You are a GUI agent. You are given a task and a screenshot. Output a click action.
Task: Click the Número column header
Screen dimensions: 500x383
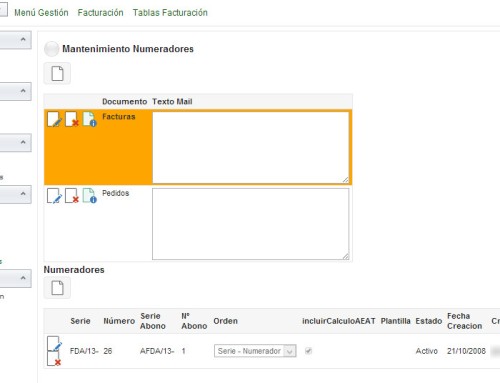[119, 321]
